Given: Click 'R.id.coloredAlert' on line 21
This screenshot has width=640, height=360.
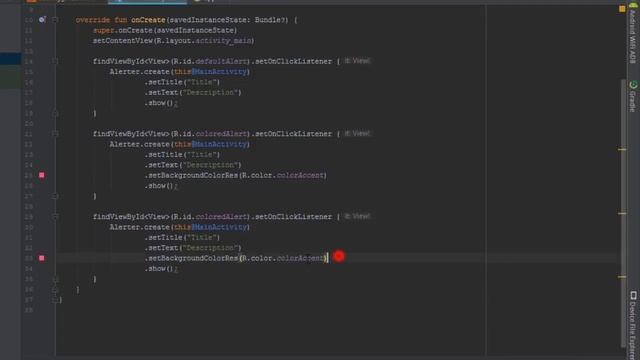Looking at the screenshot, I should (210, 134).
